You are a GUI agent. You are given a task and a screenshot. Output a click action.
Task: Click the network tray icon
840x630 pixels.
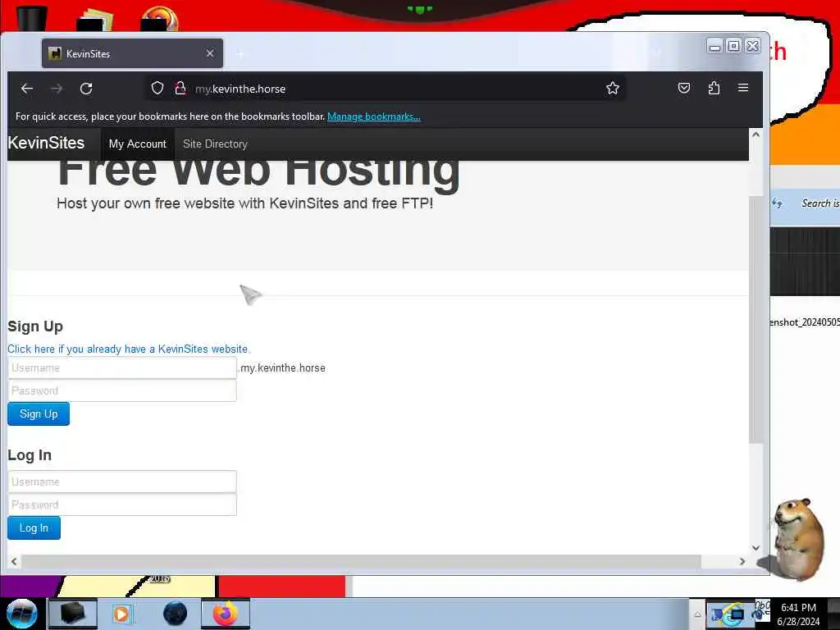pyautogui.click(x=736, y=614)
